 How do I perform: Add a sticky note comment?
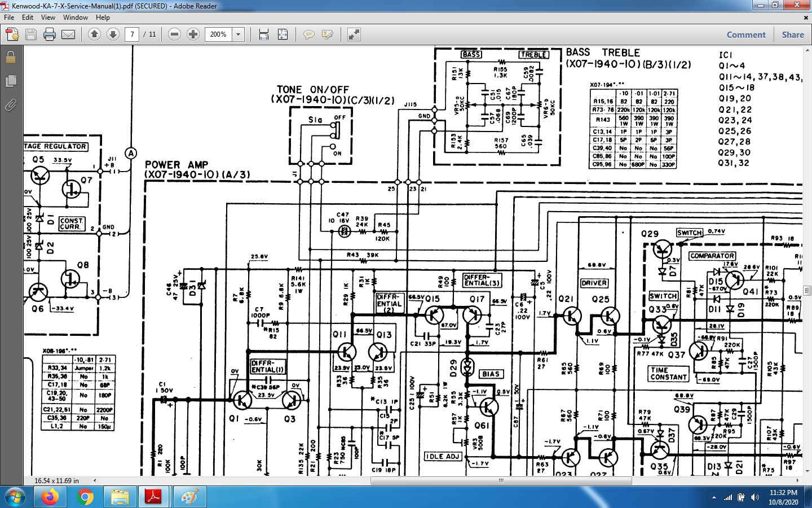(308, 34)
